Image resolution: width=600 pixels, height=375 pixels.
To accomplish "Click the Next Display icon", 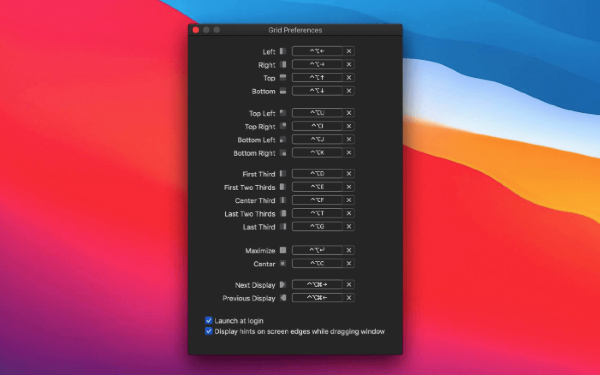I will point(283,284).
